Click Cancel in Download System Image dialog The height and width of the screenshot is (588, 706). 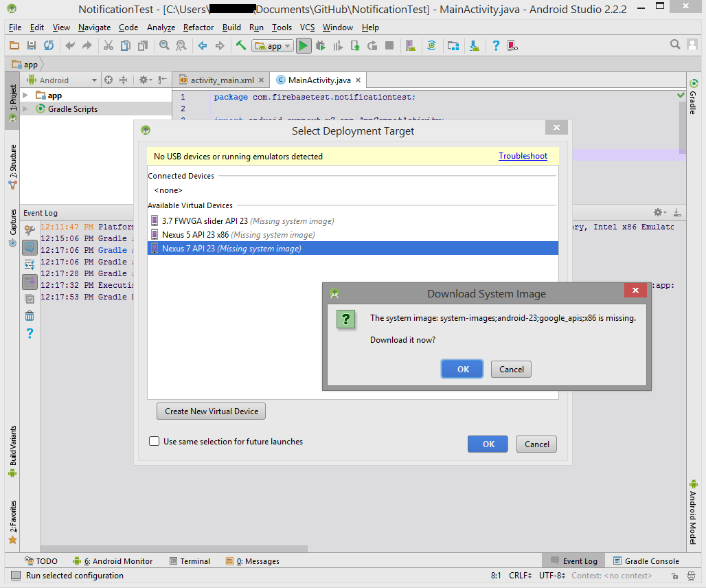(511, 369)
